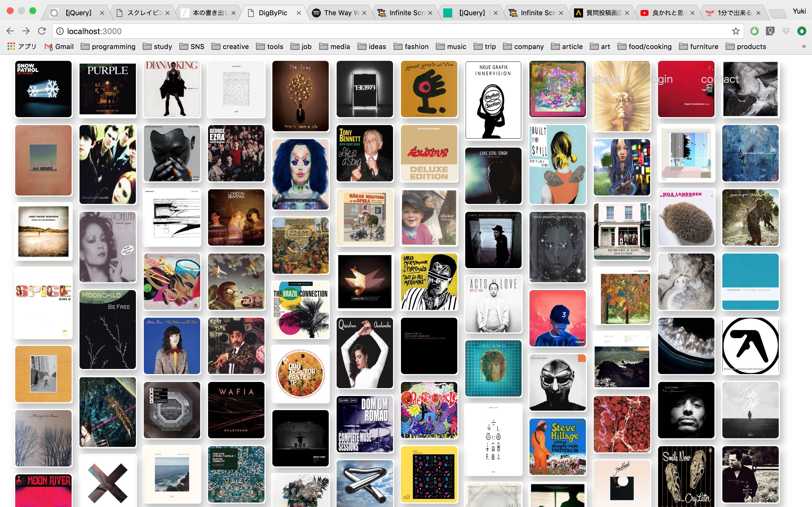The height and width of the screenshot is (507, 812).
Task: Click the browser back arrow button
Action: pyautogui.click(x=10, y=31)
